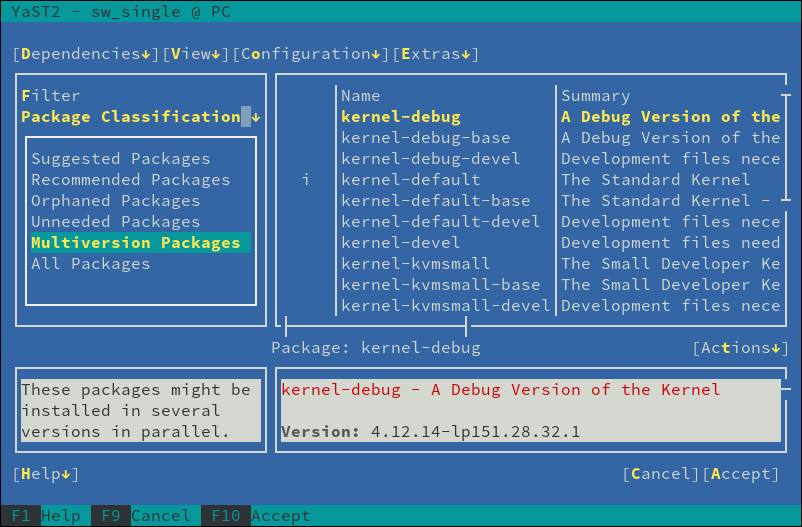Screen dimensions: 802x527
Task: Click the installed status marker for kernel-default
Action: (x=305, y=180)
